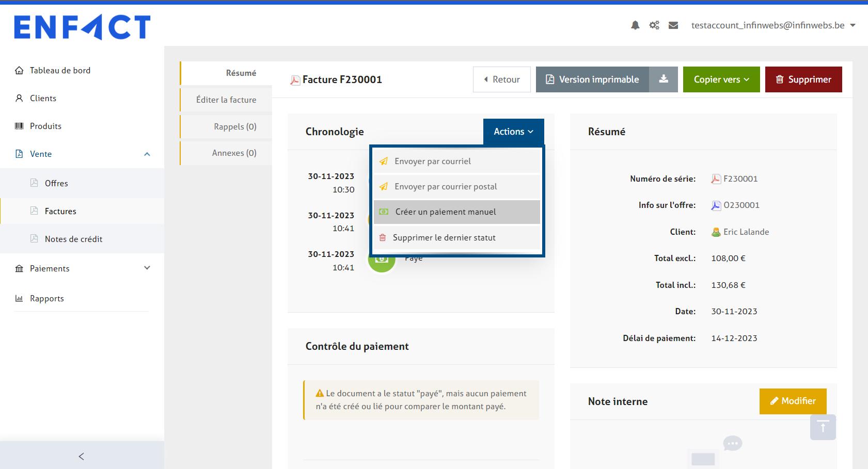Switch to the Éditer la facture tab
868x469 pixels.
click(226, 100)
